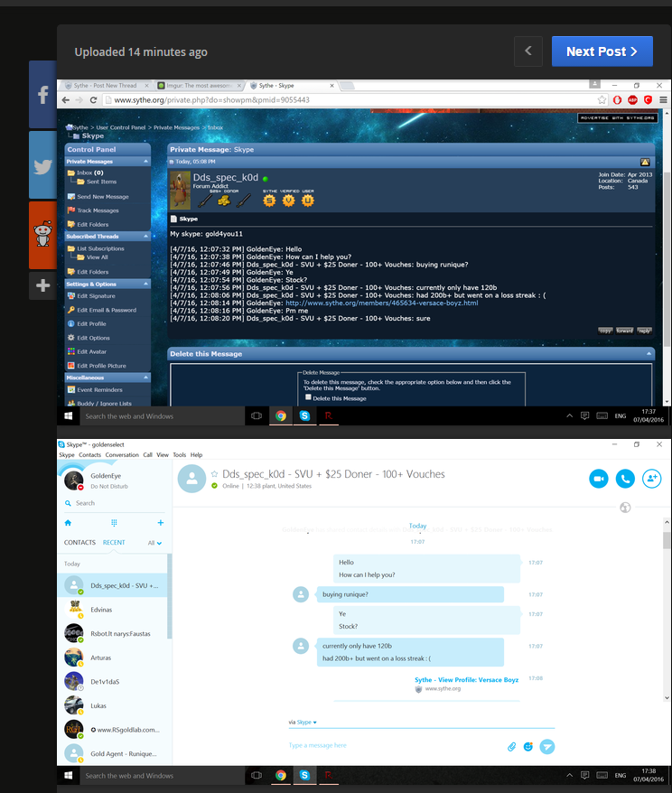Collapse the Settings & Options section
The image size is (672, 793).
[146, 284]
